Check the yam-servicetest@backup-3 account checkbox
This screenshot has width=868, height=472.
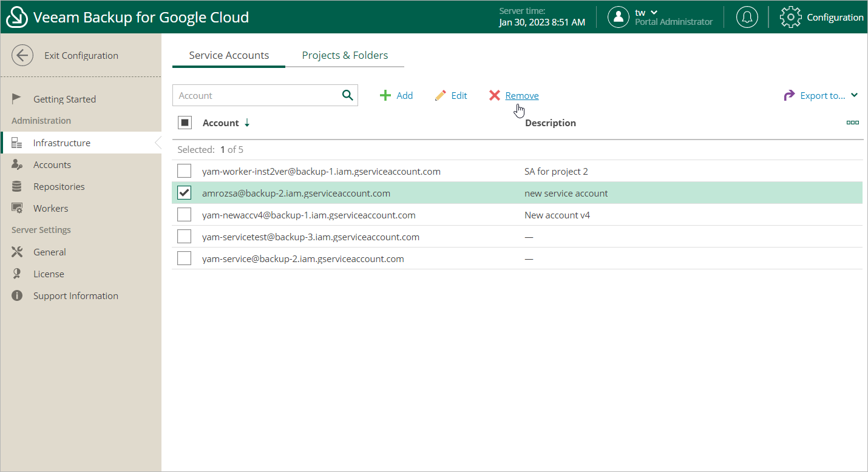click(x=184, y=237)
